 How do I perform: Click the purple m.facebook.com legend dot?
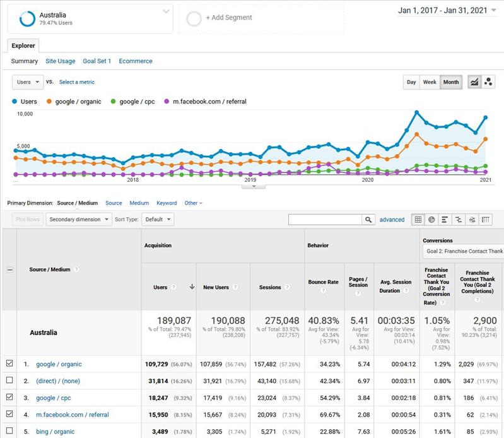click(167, 102)
